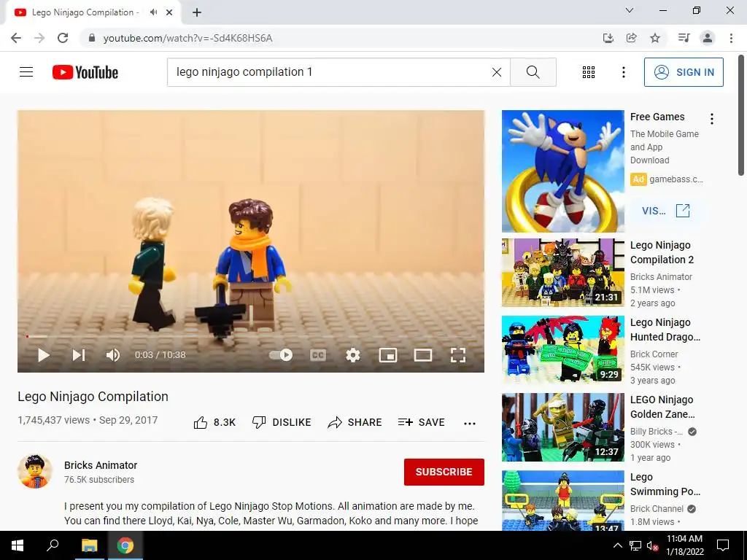Screen dimensions: 747x560
Task: Open the Windows Start menu
Action: tap(18, 545)
